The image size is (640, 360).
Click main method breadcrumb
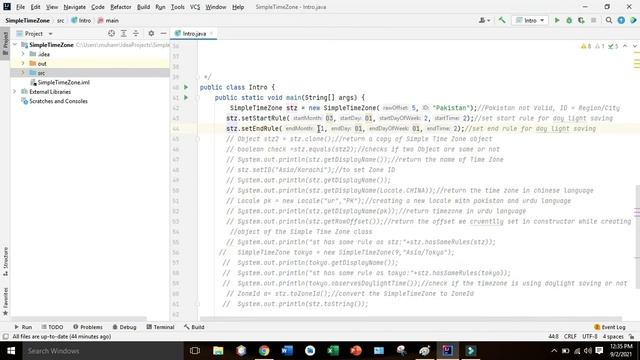[108, 20]
